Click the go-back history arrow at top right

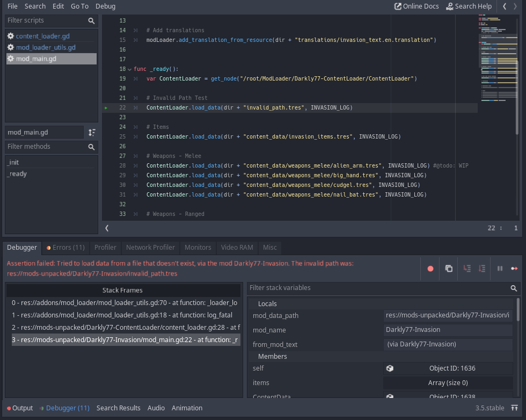click(505, 6)
